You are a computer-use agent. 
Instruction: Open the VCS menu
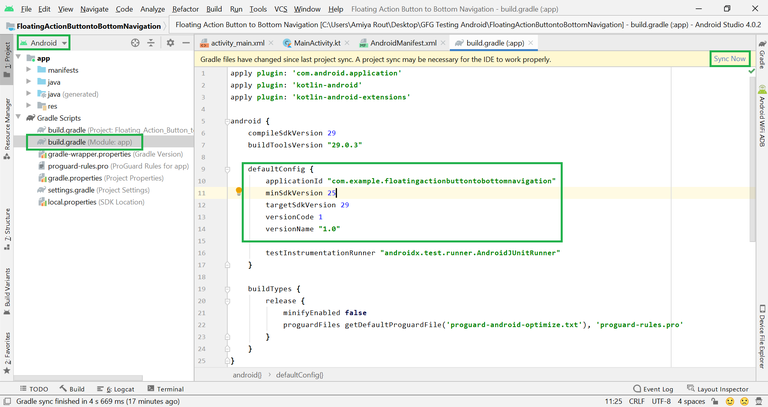[x=281, y=9]
